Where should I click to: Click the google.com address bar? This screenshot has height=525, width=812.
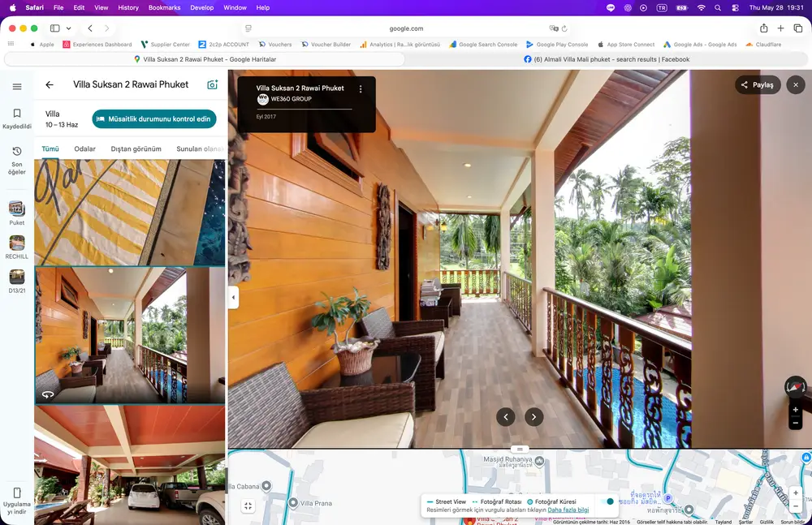tap(406, 28)
